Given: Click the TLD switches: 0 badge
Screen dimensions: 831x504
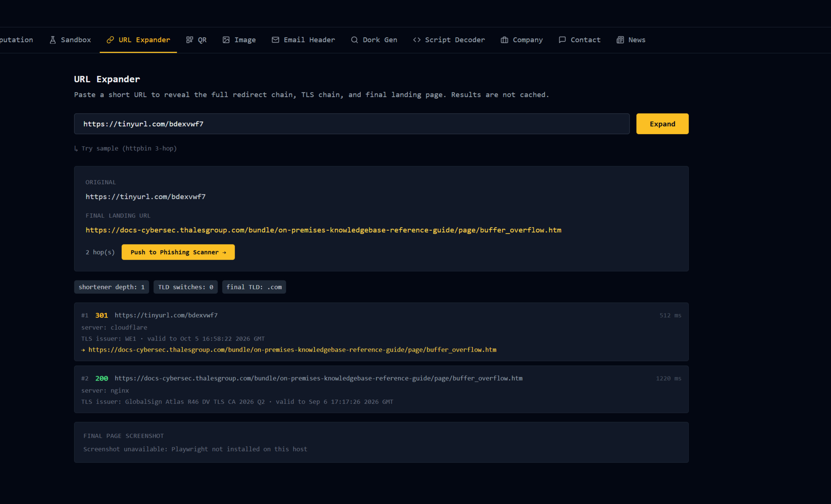Looking at the screenshot, I should pyautogui.click(x=186, y=287).
